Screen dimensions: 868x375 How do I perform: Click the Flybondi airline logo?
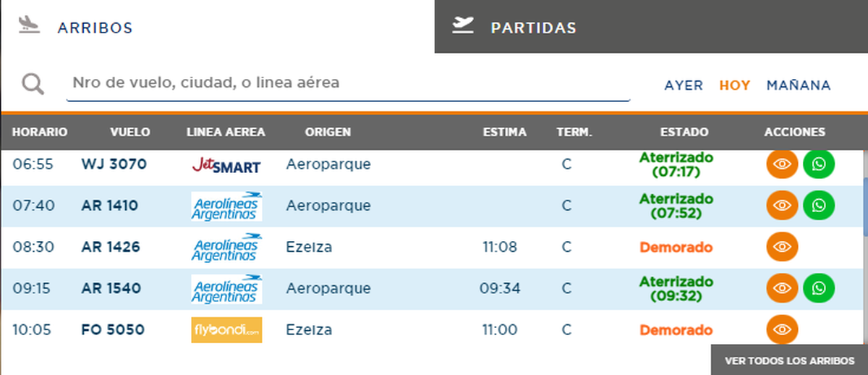click(x=226, y=330)
